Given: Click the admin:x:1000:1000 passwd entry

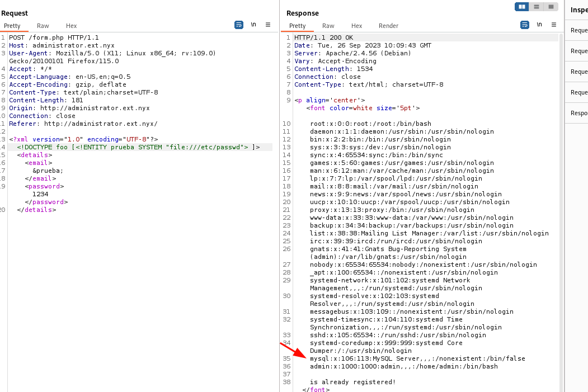Looking at the screenshot, I should 404,366.
